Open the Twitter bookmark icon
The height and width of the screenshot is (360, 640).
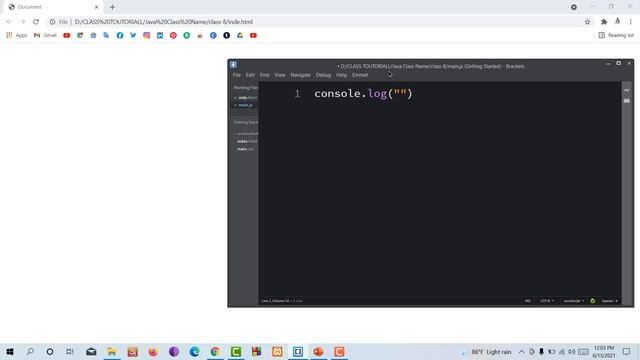point(133,36)
